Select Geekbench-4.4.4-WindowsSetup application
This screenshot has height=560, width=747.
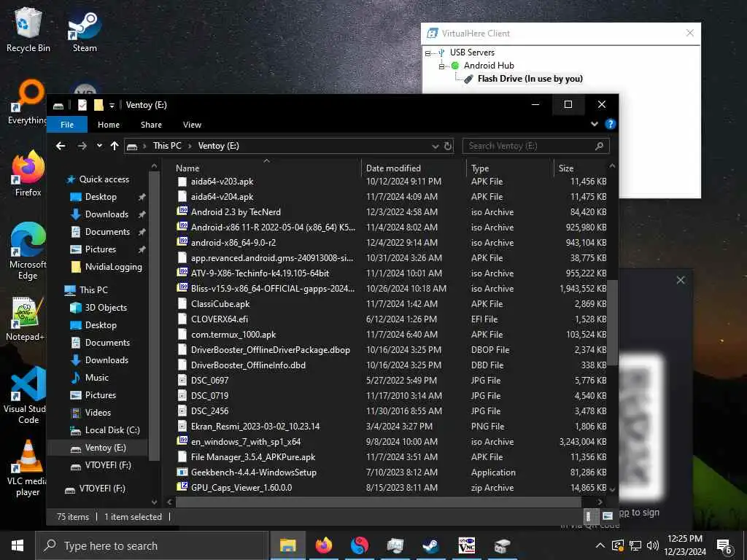253,472
